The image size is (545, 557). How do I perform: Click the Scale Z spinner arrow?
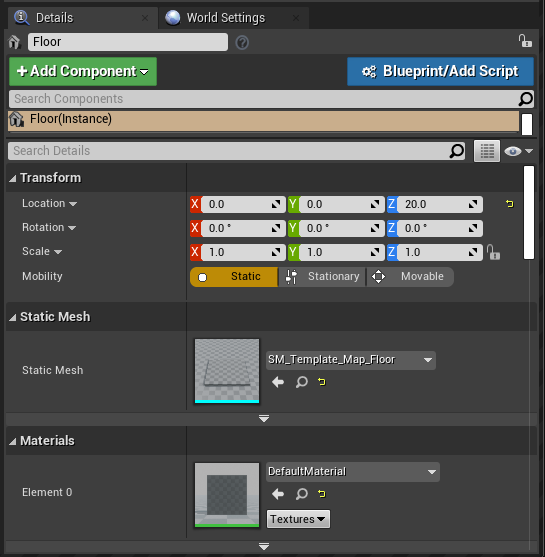473,252
